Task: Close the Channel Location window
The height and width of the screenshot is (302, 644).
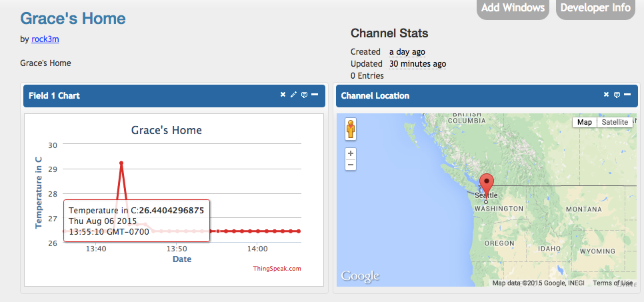Action: click(x=606, y=95)
